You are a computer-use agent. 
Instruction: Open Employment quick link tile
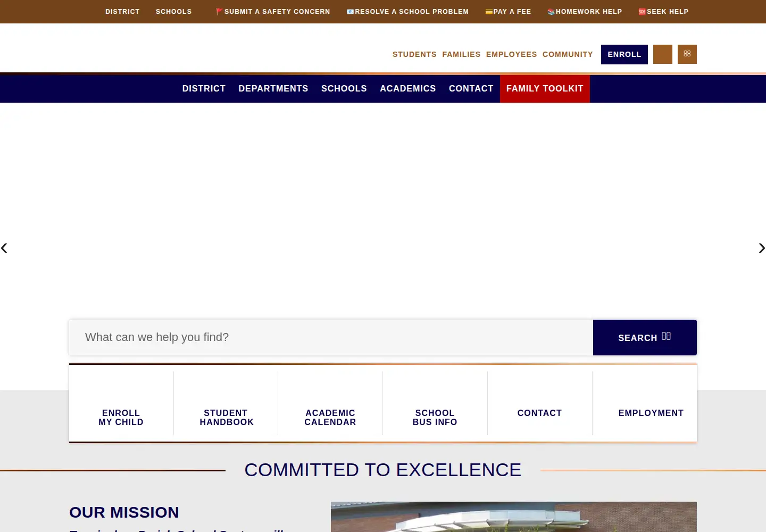[645, 403]
